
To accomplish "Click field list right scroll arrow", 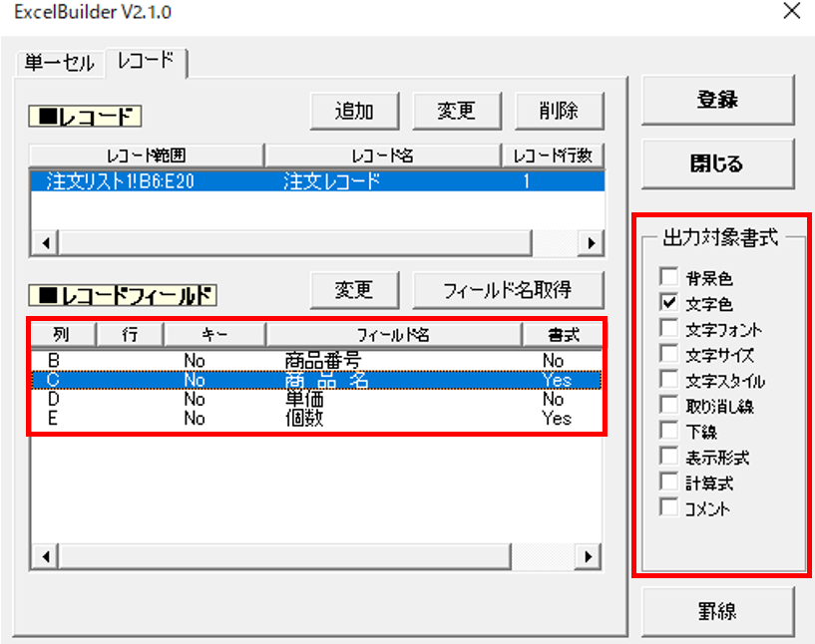I will click(x=589, y=556).
